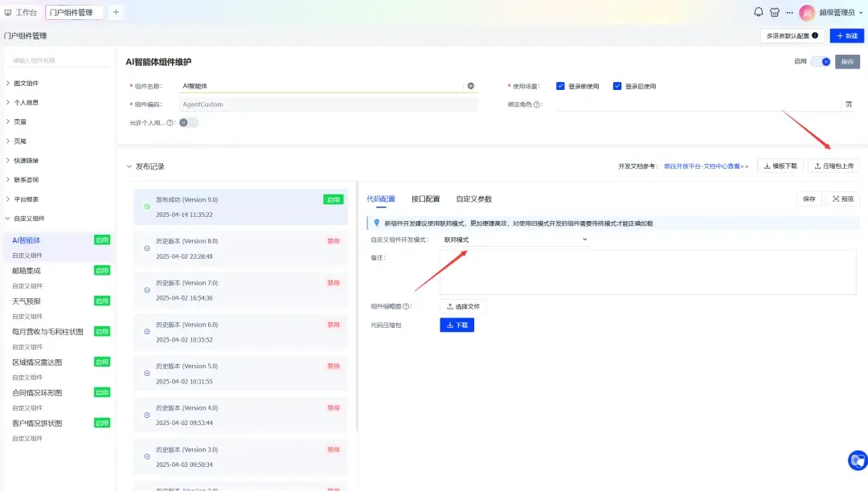Expand the 平台概要 tree node
This screenshot has width=868, height=491.
pyautogui.click(x=8, y=198)
